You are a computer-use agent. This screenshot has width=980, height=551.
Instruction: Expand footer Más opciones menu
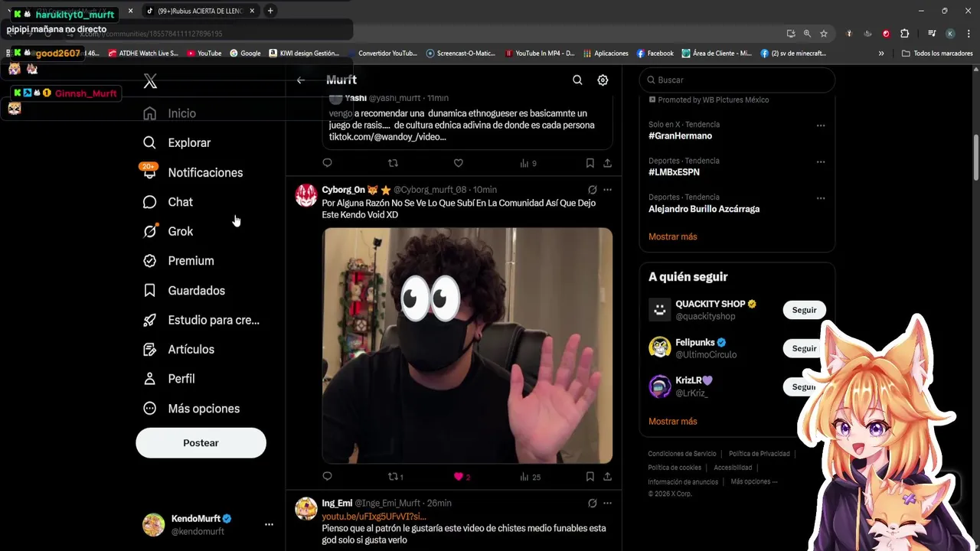click(754, 482)
